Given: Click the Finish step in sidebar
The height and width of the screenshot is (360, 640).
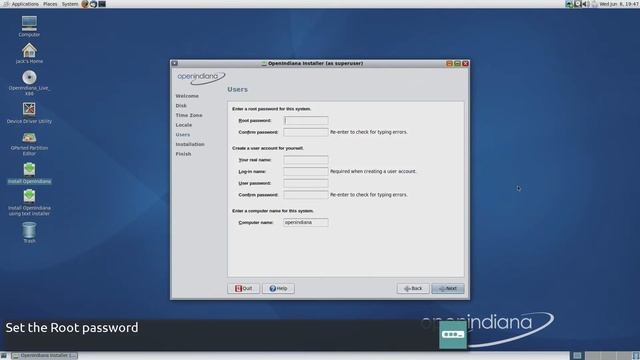Looking at the screenshot, I should pyautogui.click(x=183, y=154).
